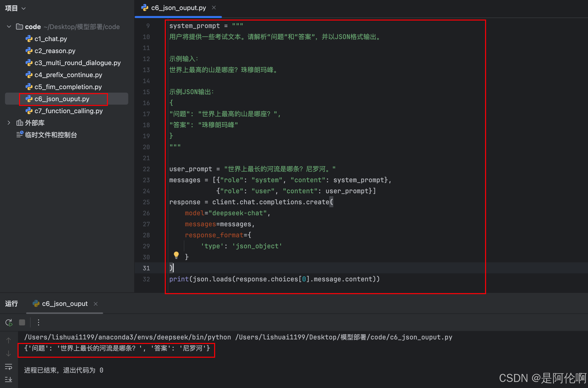Select c3_multi_round_dialogue.py file
588x388 pixels.
point(77,63)
